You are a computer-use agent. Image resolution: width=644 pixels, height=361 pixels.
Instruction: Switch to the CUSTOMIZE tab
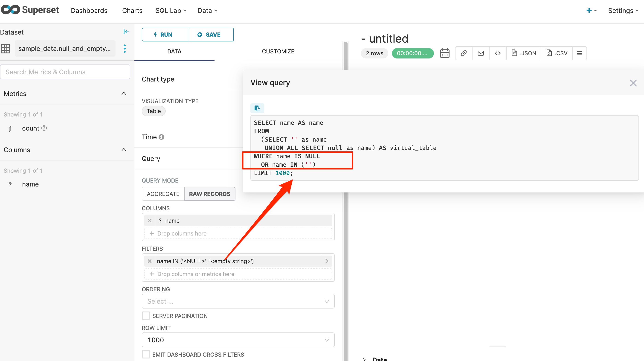point(278,51)
